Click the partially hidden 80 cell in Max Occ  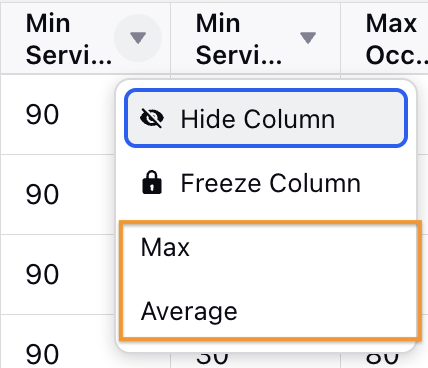[x=382, y=358]
